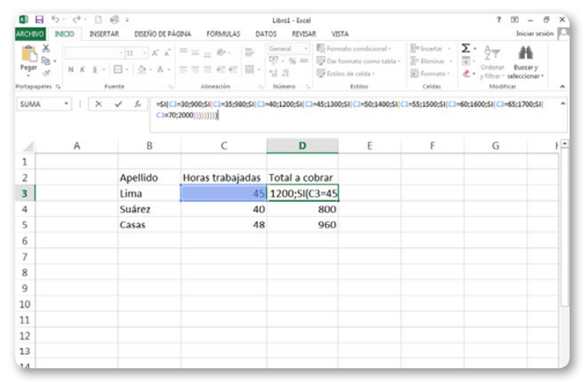Open the Name Box dropdown showing SUMA
Image resolution: width=588 pixels, height=382 pixels.
pyautogui.click(x=67, y=104)
